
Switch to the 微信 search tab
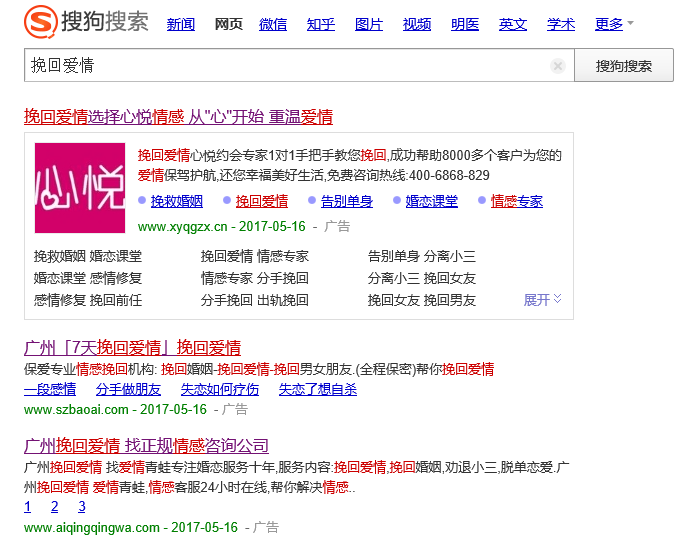(273, 24)
